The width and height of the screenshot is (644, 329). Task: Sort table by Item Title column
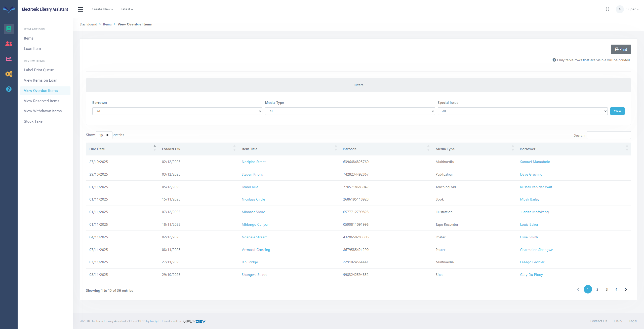(x=249, y=149)
